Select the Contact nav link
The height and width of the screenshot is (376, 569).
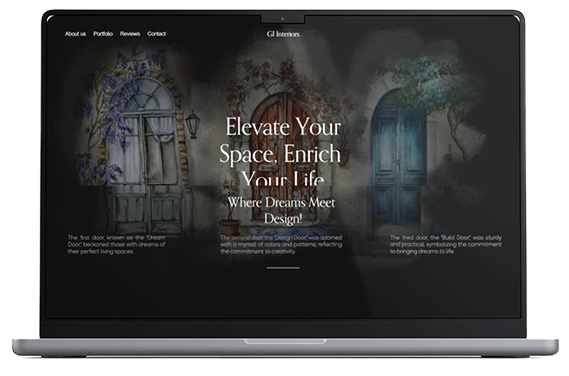point(156,34)
